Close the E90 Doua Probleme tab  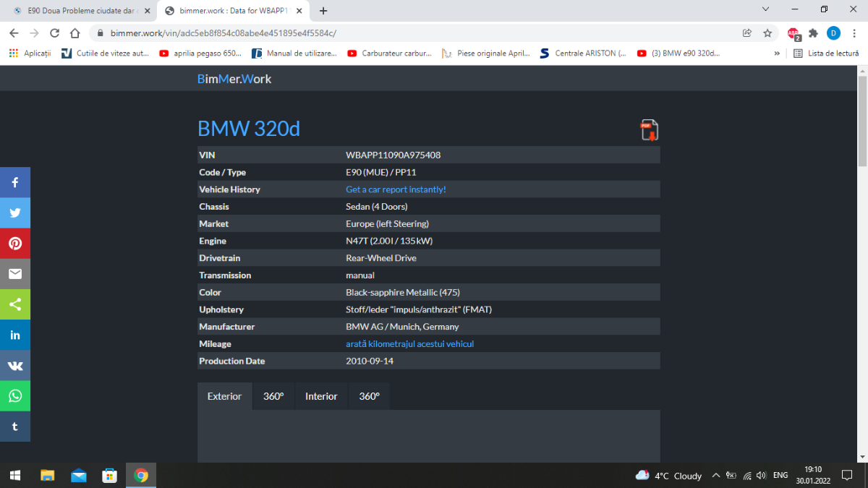(x=148, y=11)
